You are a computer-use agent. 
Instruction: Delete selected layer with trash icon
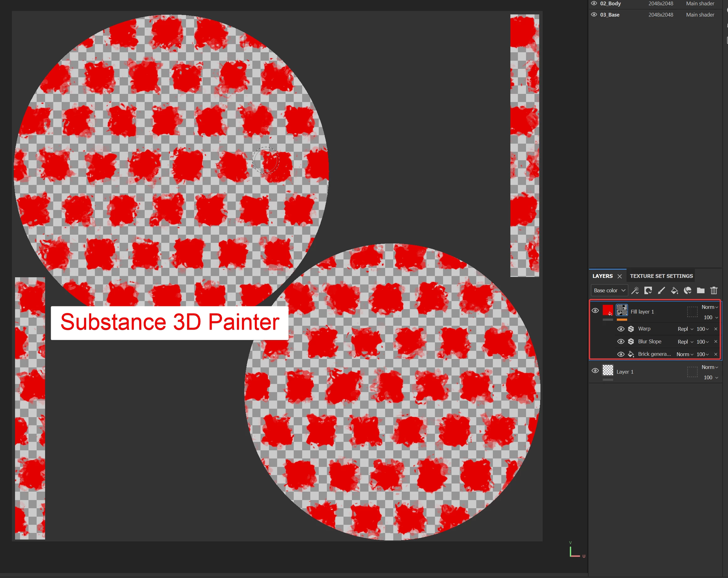[714, 290]
